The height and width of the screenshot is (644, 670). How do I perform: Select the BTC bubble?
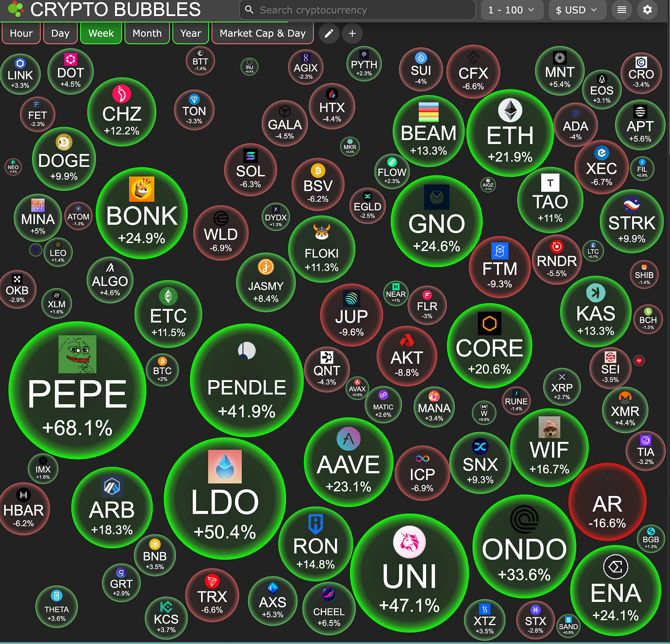(162, 370)
